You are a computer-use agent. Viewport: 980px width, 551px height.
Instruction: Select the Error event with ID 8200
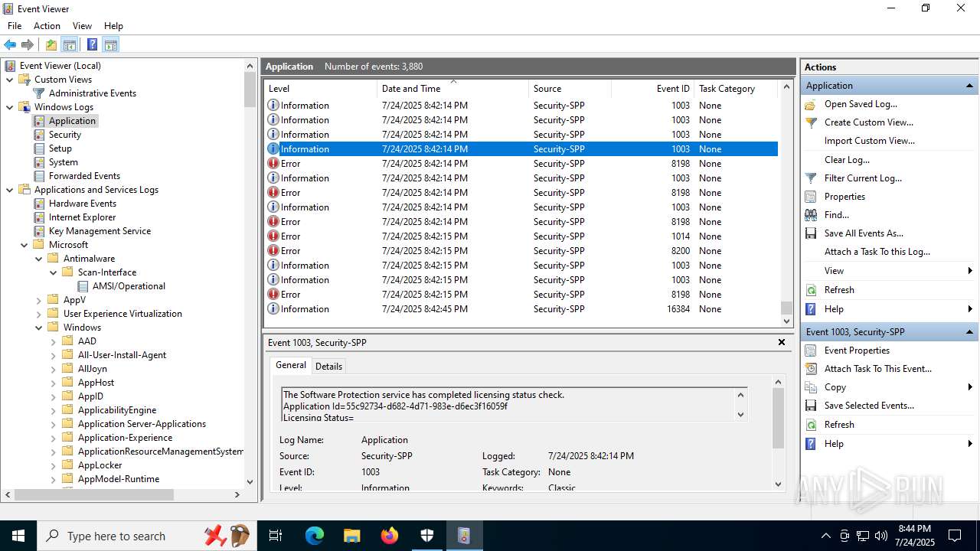click(x=521, y=251)
